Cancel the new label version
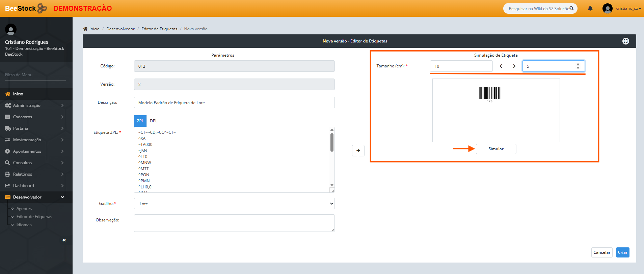 [x=601, y=252]
